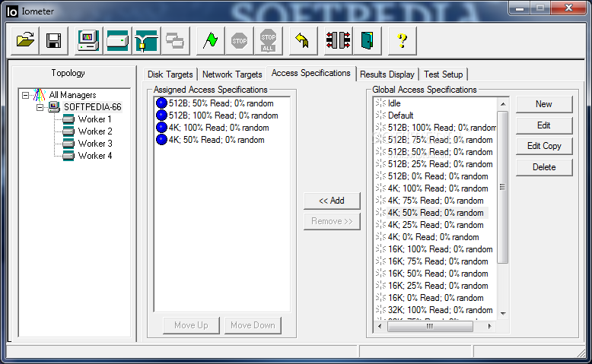Viewport: 592px width, 364px height.
Task: Collapse the All Managers tree node
Action: pos(25,95)
